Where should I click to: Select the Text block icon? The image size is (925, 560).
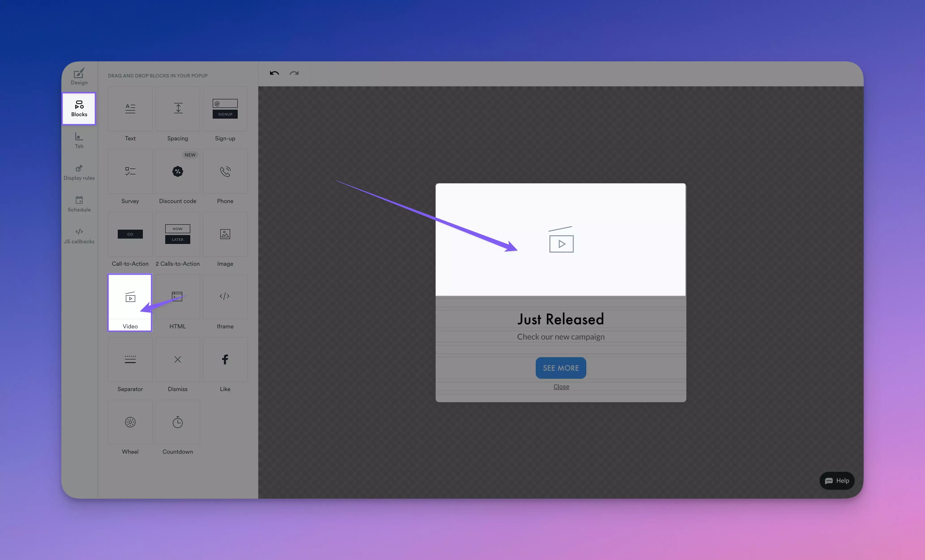click(130, 109)
